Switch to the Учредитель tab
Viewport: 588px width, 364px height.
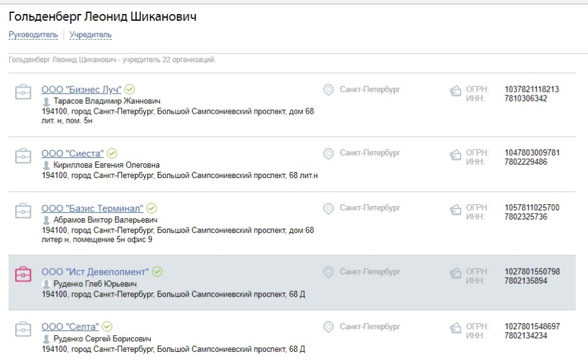point(91,35)
